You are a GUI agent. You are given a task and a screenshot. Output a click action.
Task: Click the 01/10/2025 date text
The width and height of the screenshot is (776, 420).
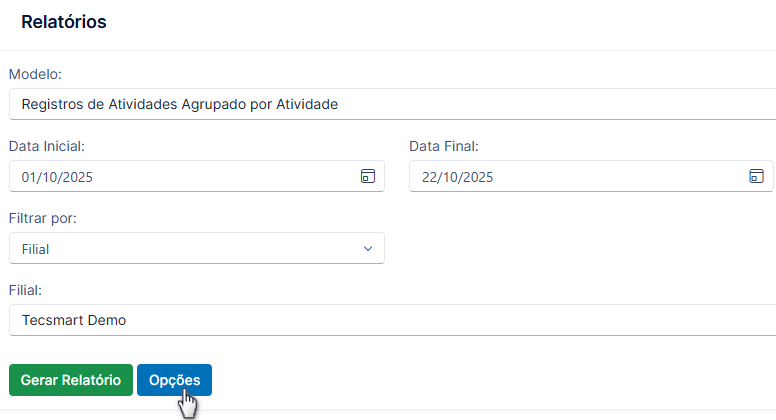[x=57, y=177]
